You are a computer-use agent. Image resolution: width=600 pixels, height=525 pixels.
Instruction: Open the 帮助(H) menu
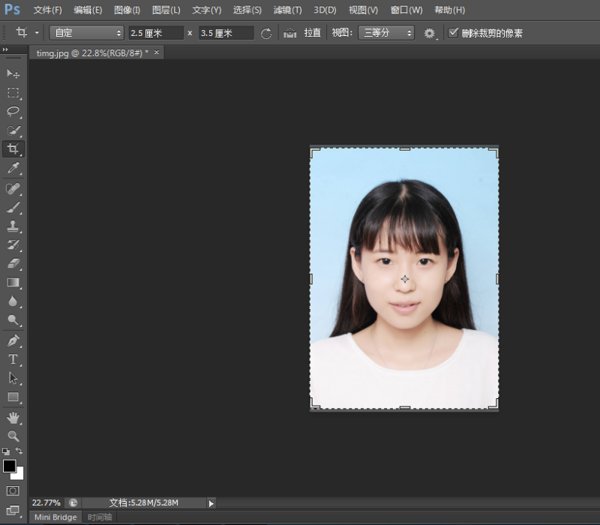point(450,10)
